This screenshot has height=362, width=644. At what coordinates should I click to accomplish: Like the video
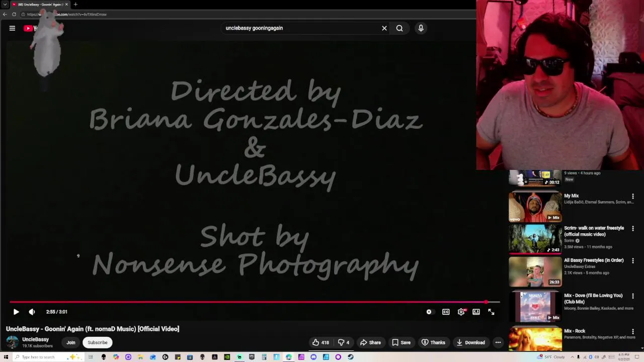[x=320, y=342]
